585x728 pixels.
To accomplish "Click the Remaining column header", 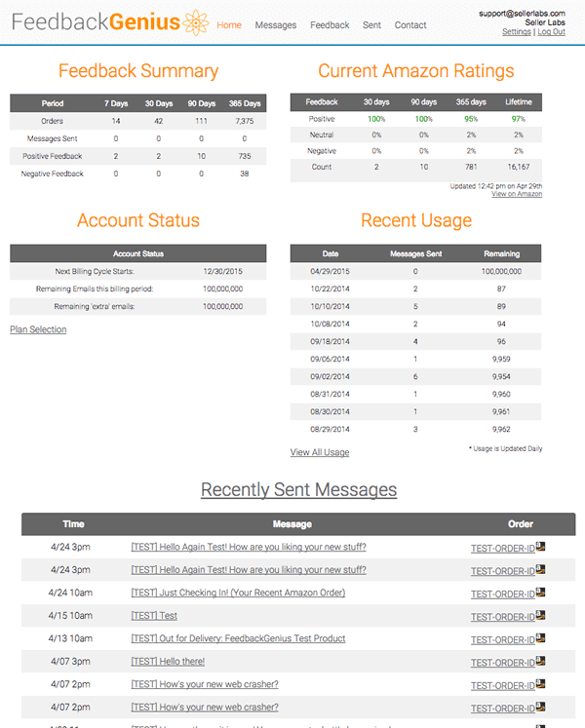I will [x=501, y=253].
